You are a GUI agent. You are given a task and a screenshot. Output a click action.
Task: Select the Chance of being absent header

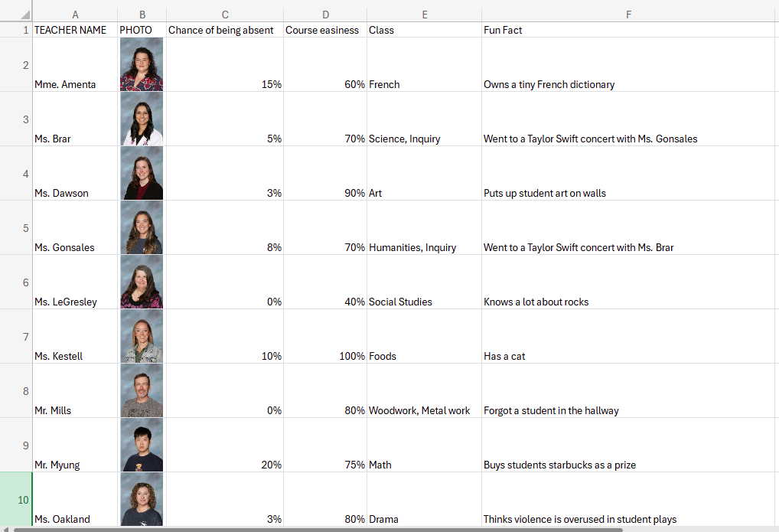[225, 30]
